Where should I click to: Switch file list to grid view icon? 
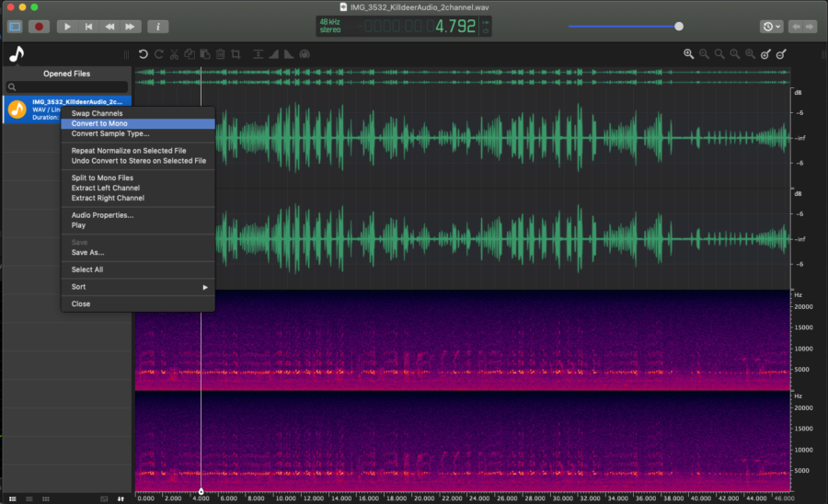(x=46, y=498)
